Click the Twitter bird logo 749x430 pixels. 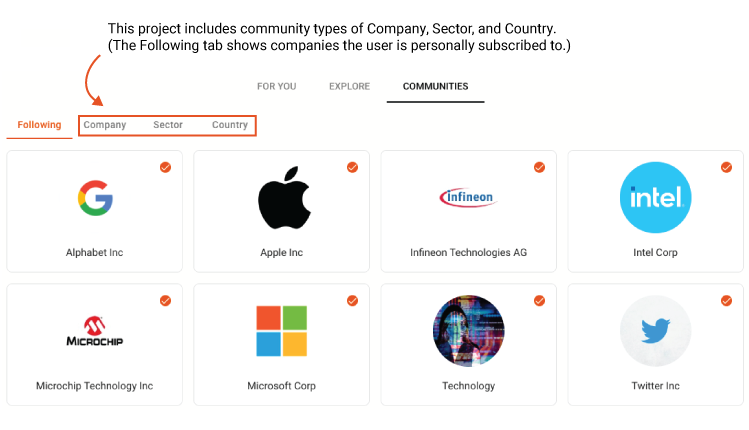(x=655, y=331)
